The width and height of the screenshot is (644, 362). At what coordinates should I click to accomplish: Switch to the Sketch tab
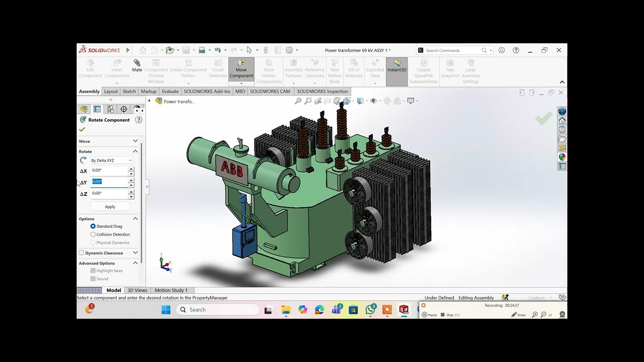[129, 92]
